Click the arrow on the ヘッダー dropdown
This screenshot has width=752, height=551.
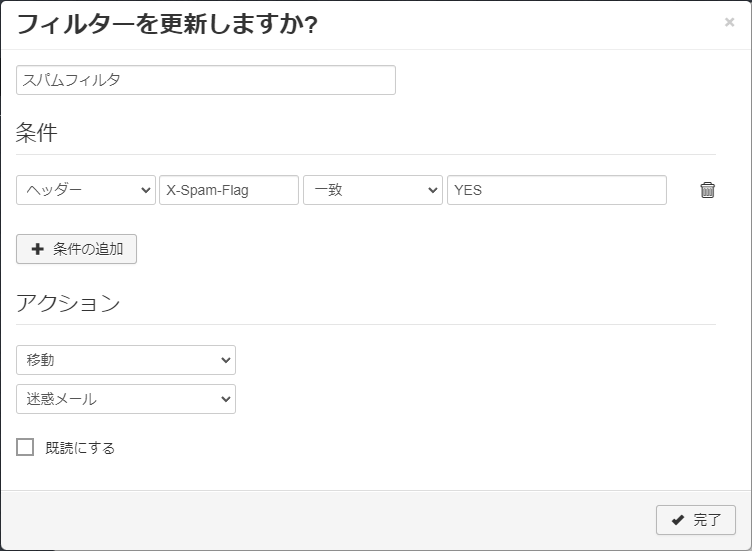tap(144, 190)
